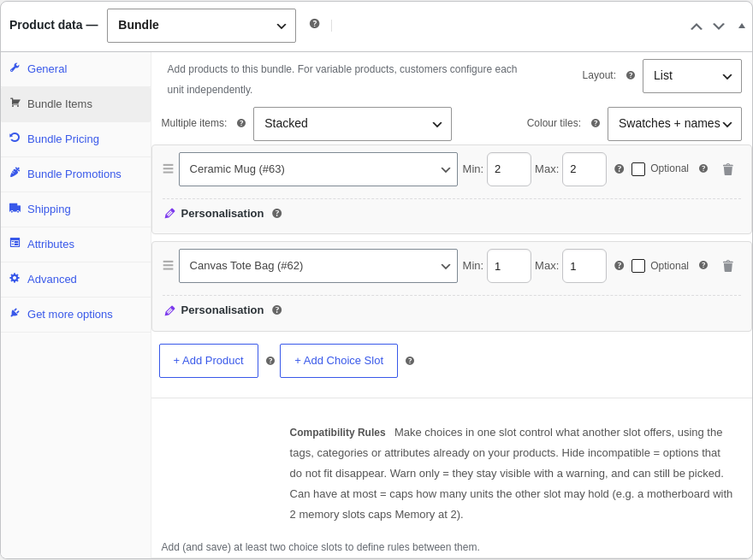Viewport: 753px width, 560px height.
Task: Open Bundle Promotions tab
Action: point(76,174)
